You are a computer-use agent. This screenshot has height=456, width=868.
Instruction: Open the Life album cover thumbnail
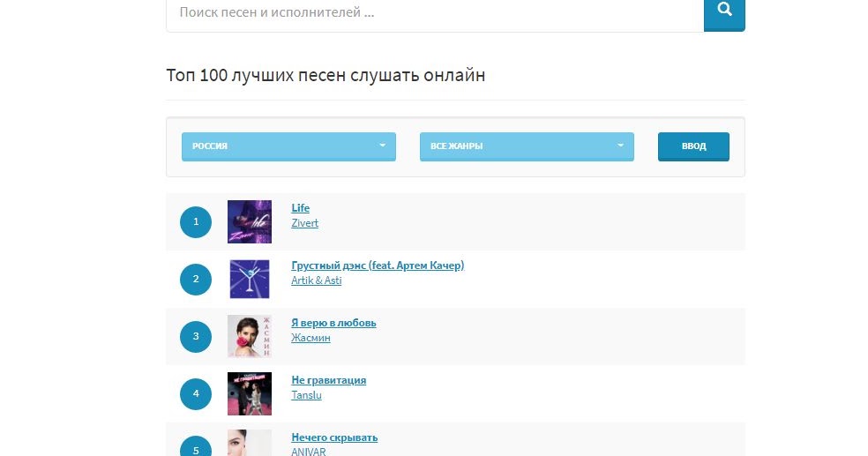point(250,222)
